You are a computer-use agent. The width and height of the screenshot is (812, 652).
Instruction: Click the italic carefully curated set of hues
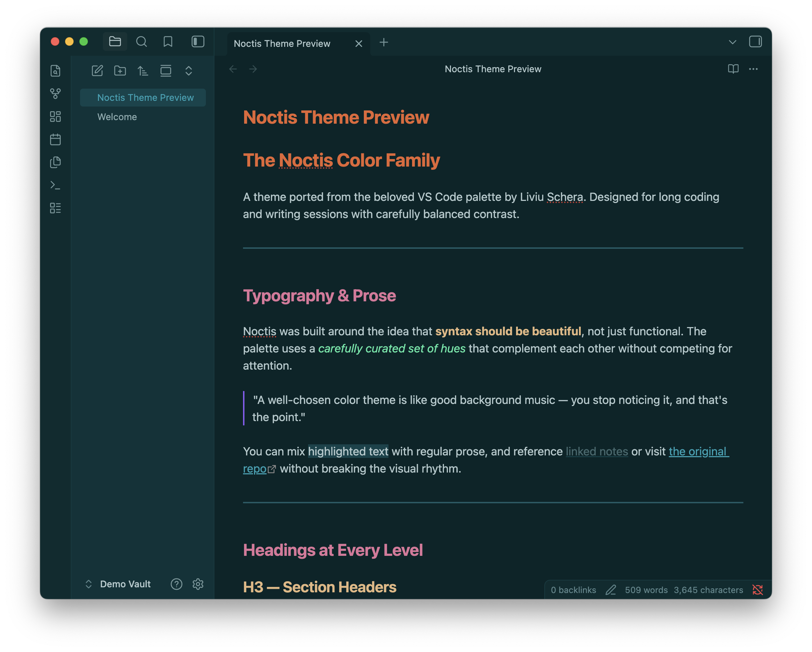click(x=392, y=349)
